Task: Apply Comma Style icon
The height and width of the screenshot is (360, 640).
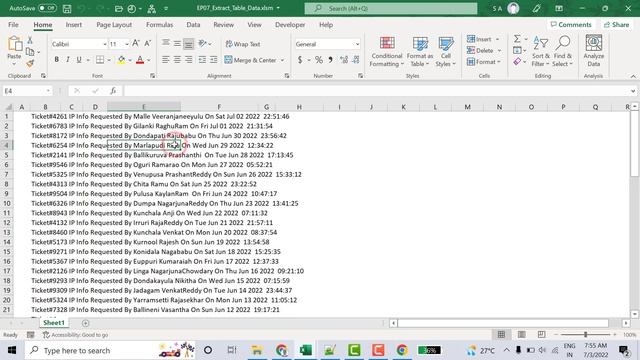Action: 330,60
